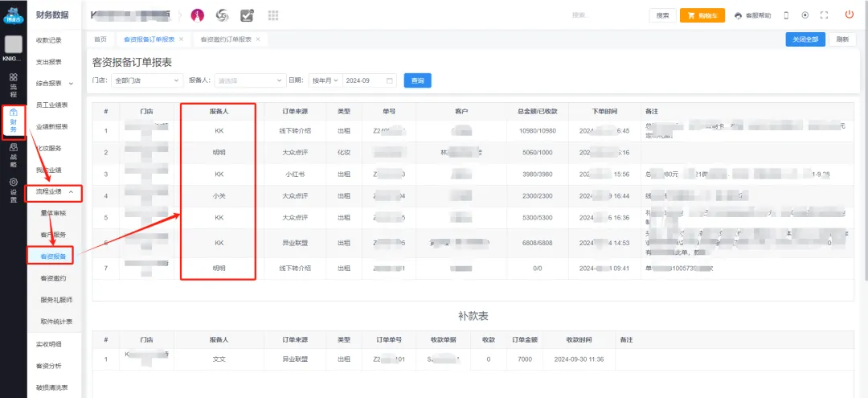Screen dimensions: 868x398
Task: Click the nine-dot grid apps icon
Action: pyautogui.click(x=272, y=15)
